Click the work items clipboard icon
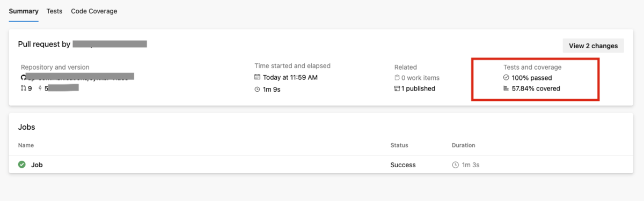This screenshot has height=201, width=644. pyautogui.click(x=397, y=78)
